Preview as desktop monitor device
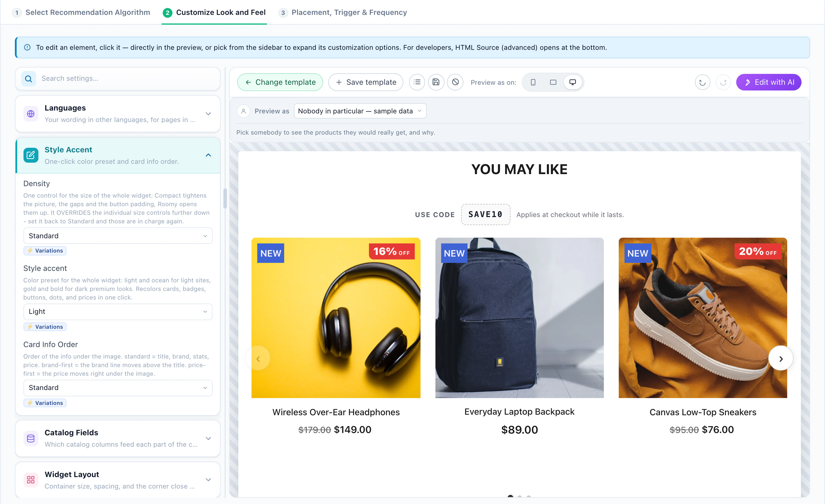This screenshot has width=825, height=504. coord(573,82)
